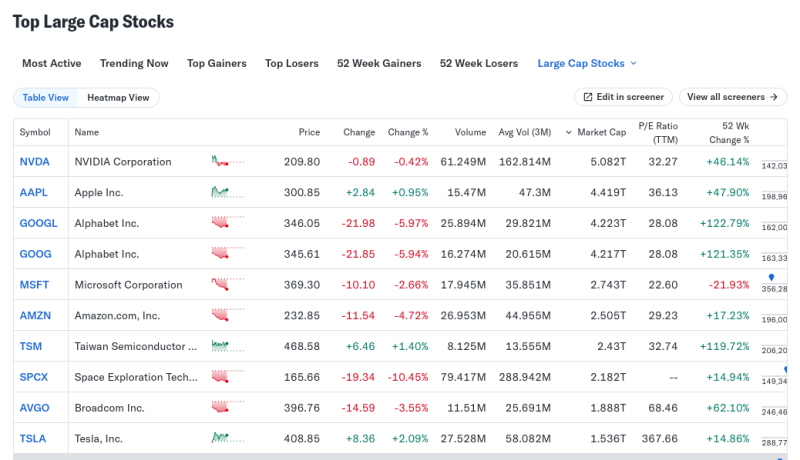The image size is (800, 460).
Task: Open the Most Active tab
Action: point(52,63)
